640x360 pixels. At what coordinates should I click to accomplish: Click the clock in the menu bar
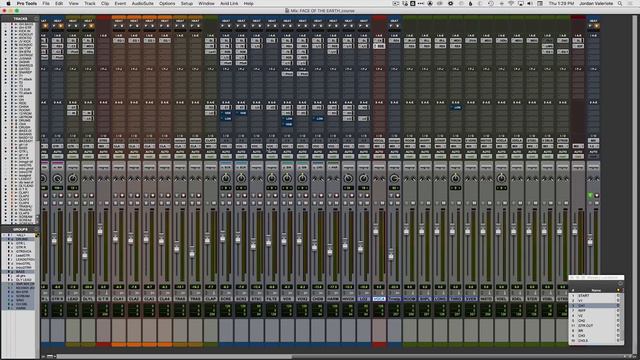(561, 3)
